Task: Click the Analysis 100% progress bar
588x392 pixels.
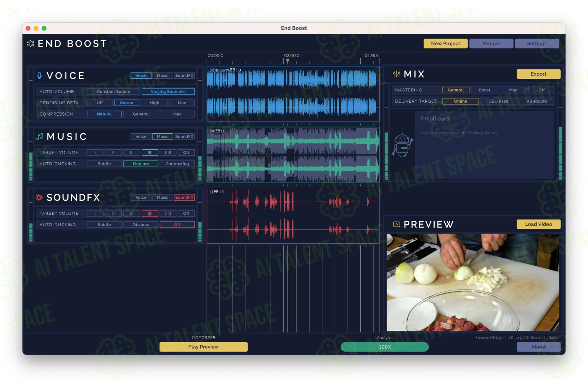Action: 385,347
